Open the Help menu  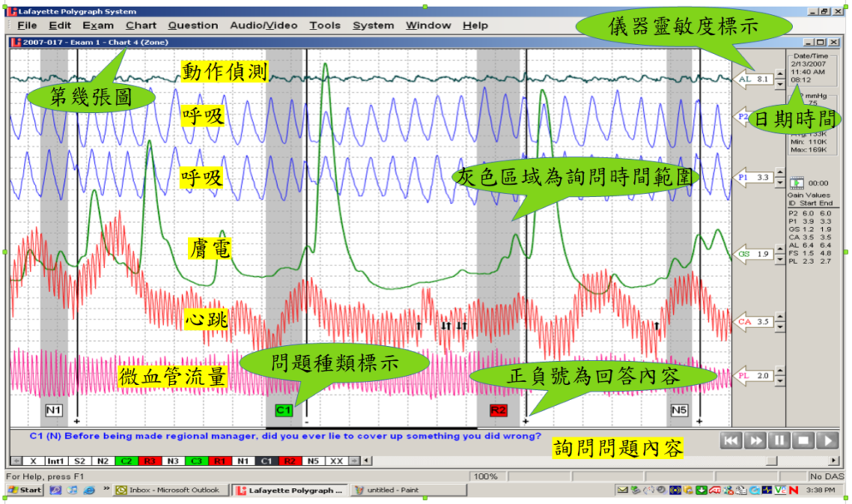point(475,25)
